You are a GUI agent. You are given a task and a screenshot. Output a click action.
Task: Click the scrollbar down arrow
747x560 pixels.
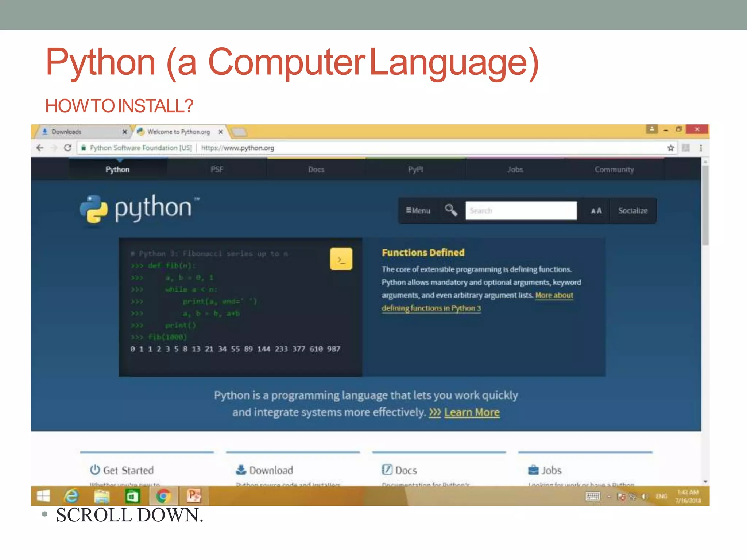pos(705,482)
